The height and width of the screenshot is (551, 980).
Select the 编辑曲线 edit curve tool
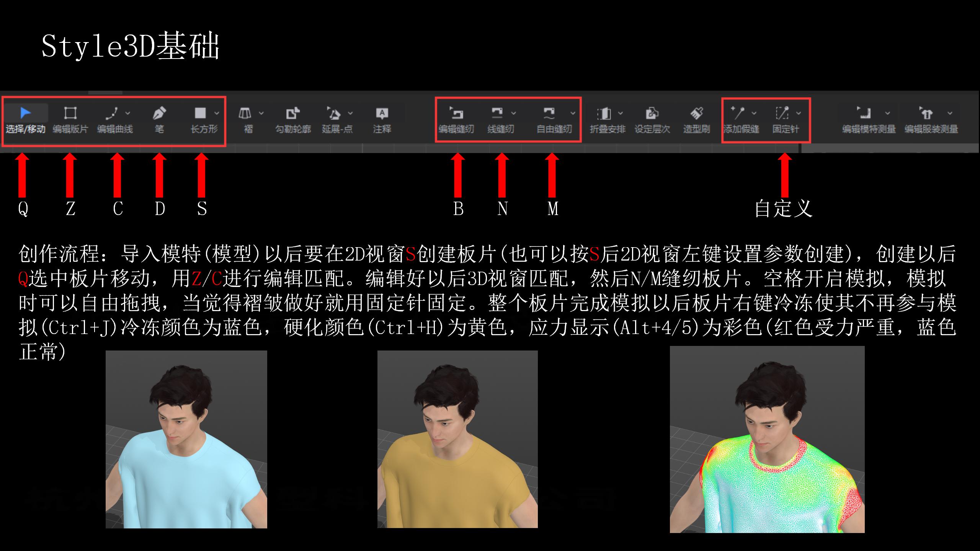click(x=114, y=119)
